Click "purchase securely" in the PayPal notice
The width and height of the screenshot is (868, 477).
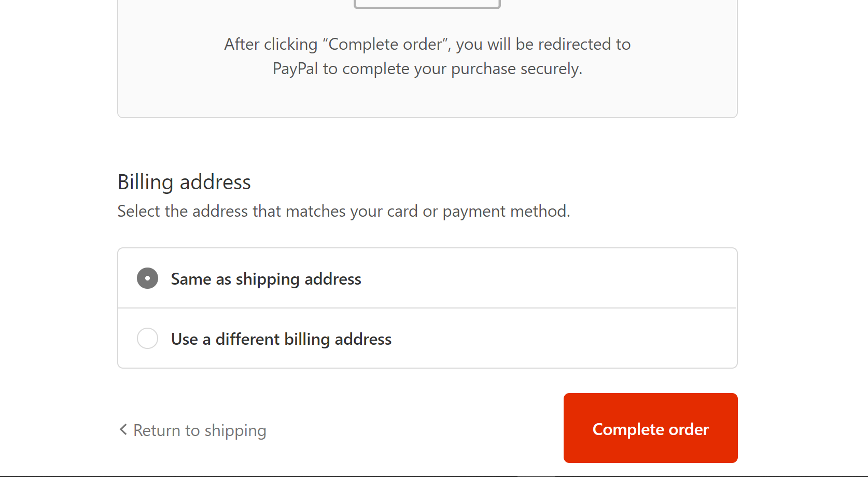(516, 68)
